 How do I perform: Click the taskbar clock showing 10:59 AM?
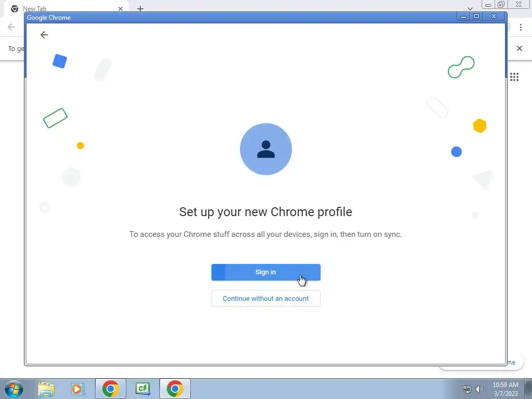coord(506,389)
